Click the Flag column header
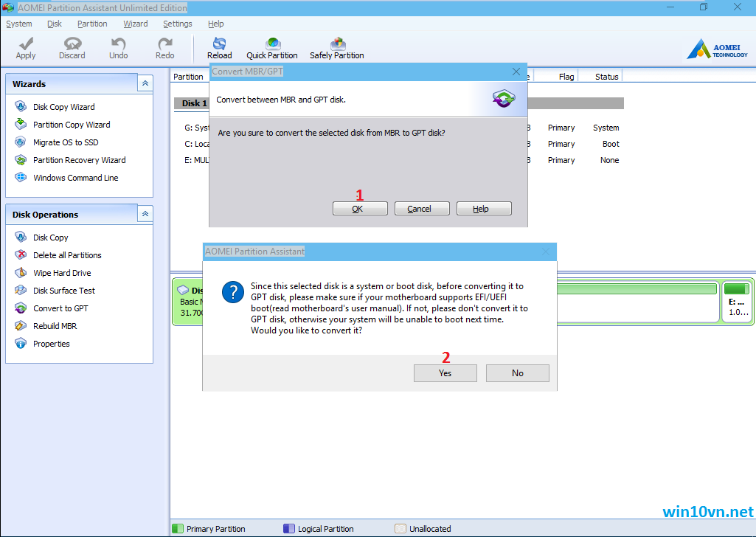This screenshot has height=537, width=756. pyautogui.click(x=566, y=77)
